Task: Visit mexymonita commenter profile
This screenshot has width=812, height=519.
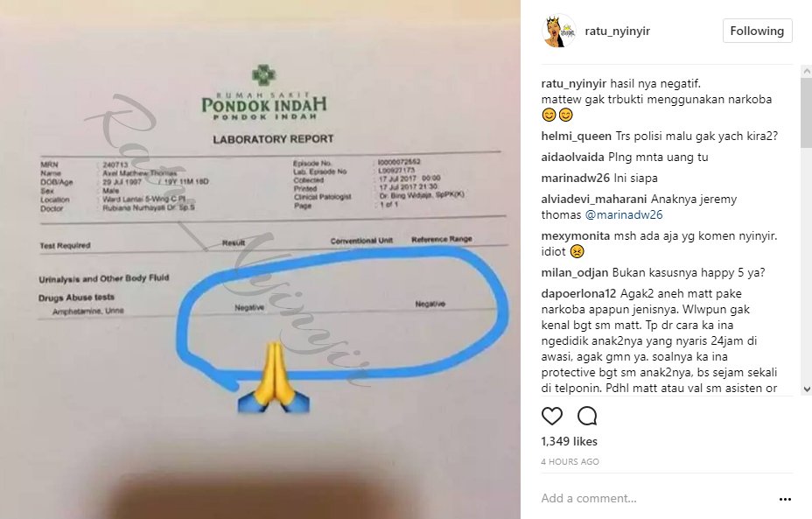Action: [576, 235]
